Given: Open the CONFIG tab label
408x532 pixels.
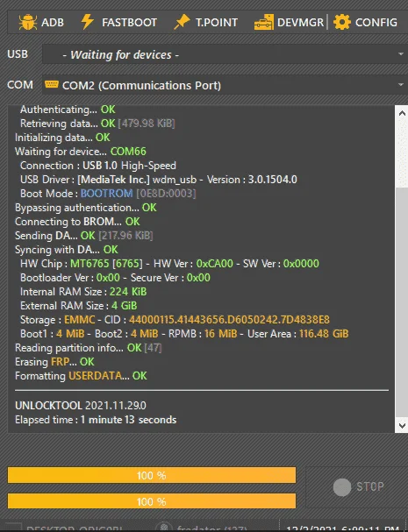Looking at the screenshot, I should [x=376, y=23].
